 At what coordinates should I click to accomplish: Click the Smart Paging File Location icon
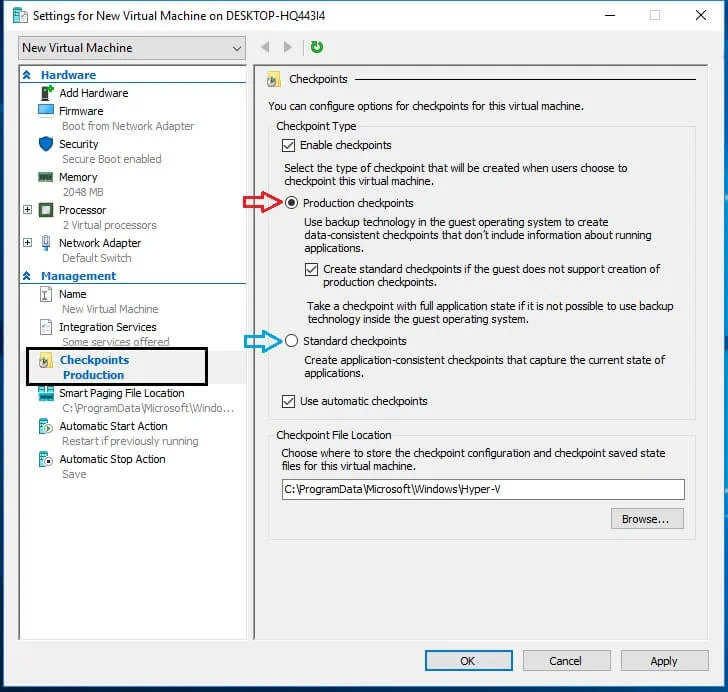(x=45, y=394)
